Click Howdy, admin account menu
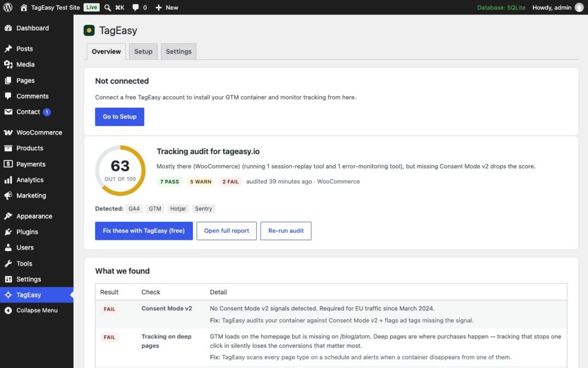 point(552,7)
